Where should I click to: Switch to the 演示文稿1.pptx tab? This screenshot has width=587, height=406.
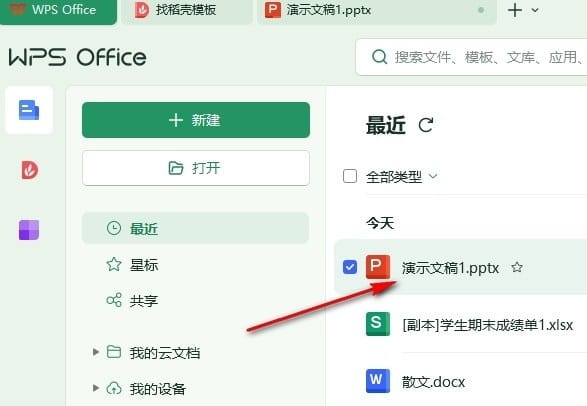point(377,11)
